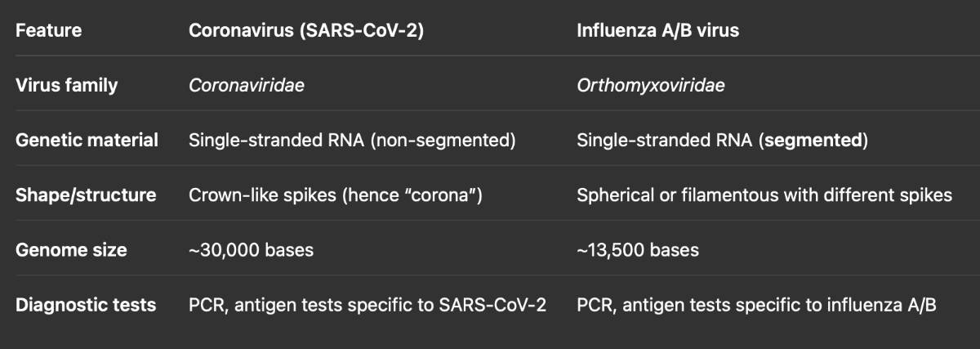Click the "Genetic material" row label
980x349 pixels.
(x=87, y=140)
